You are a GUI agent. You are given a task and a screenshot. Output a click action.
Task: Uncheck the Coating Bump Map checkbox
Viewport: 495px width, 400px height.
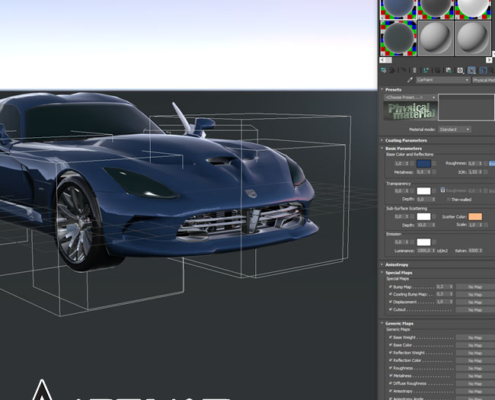(x=390, y=294)
